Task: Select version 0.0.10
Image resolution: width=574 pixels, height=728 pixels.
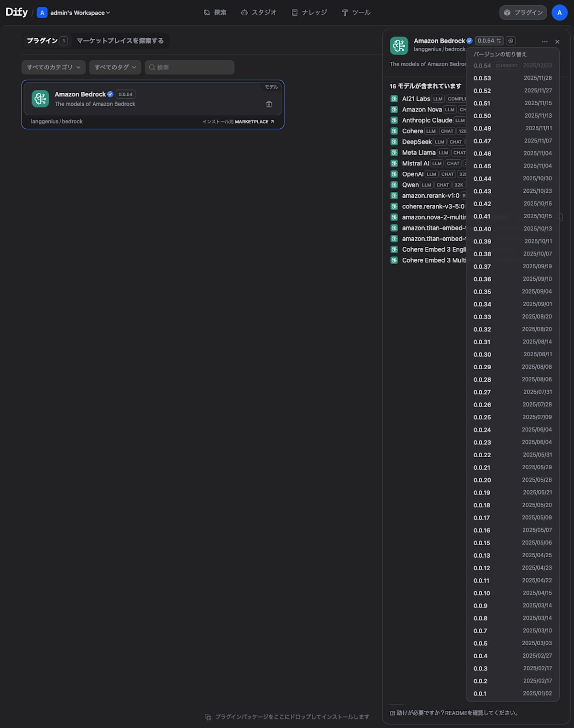Action: click(513, 593)
